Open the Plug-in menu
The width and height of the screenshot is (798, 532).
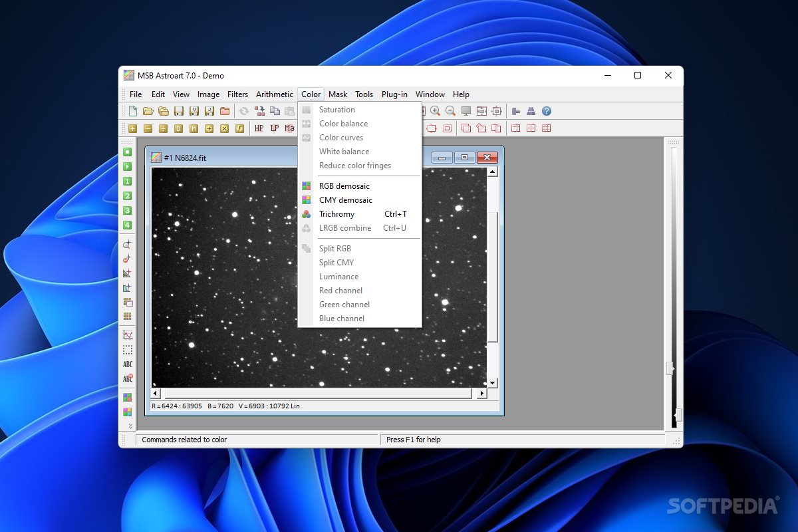[394, 94]
